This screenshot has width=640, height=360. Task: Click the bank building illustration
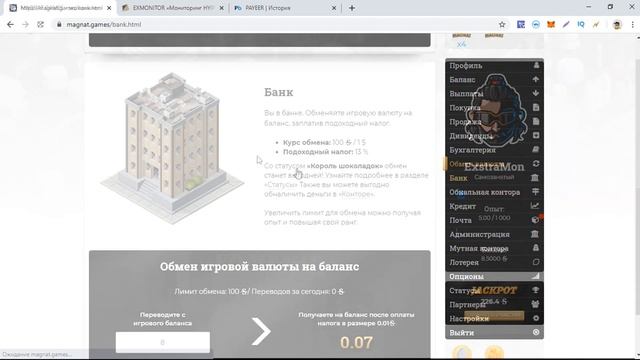click(x=172, y=148)
